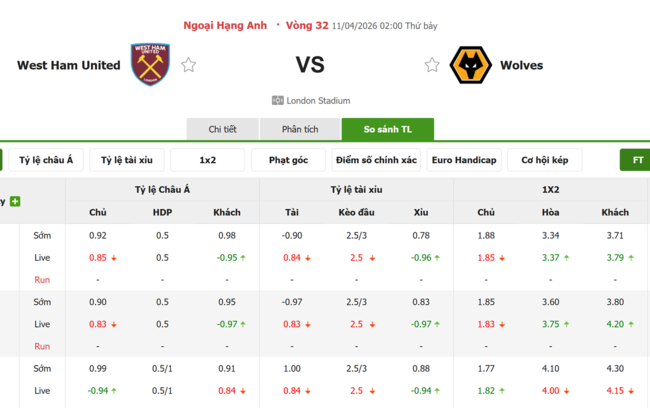
Task: Click the West Ham United crest
Action: click(x=150, y=64)
